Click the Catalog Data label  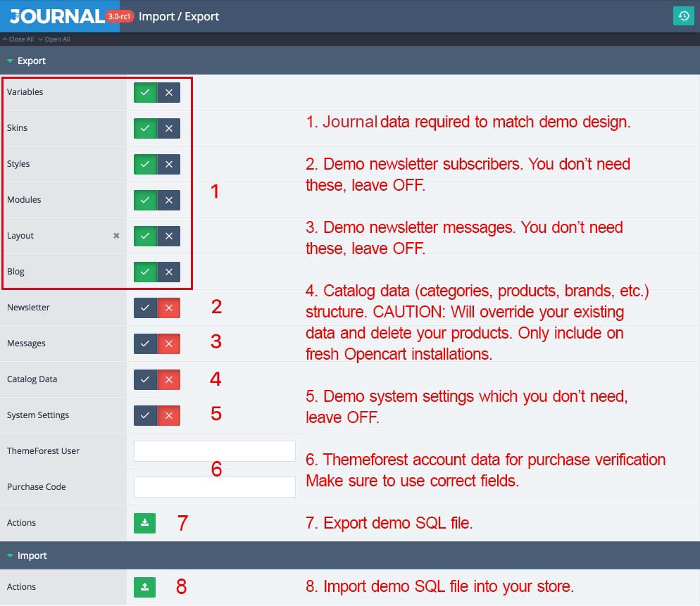[x=32, y=379]
